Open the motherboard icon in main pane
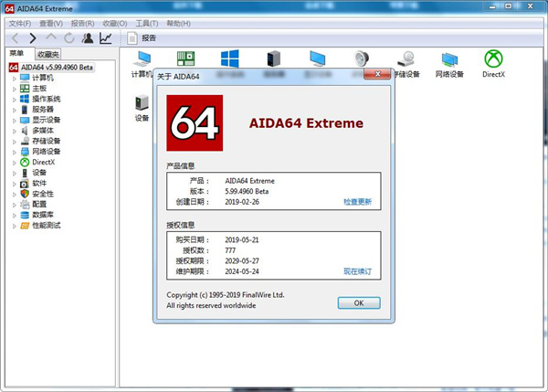548x392 pixels. [x=185, y=58]
